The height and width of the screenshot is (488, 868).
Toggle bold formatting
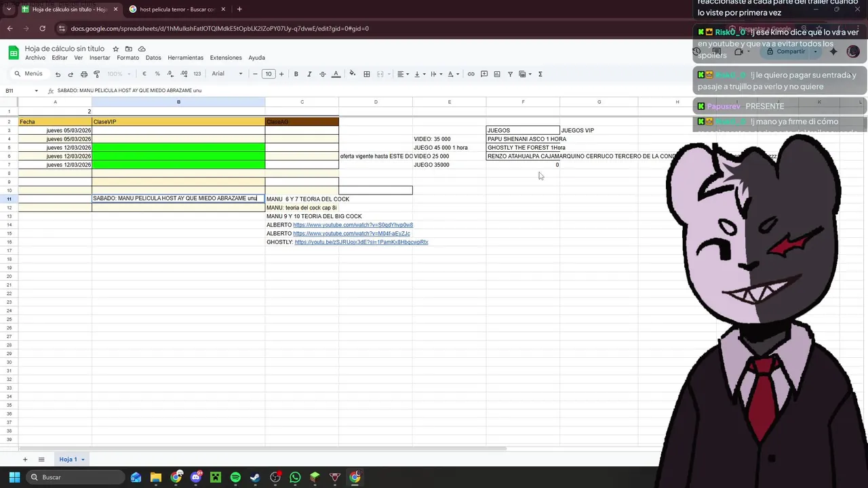296,74
